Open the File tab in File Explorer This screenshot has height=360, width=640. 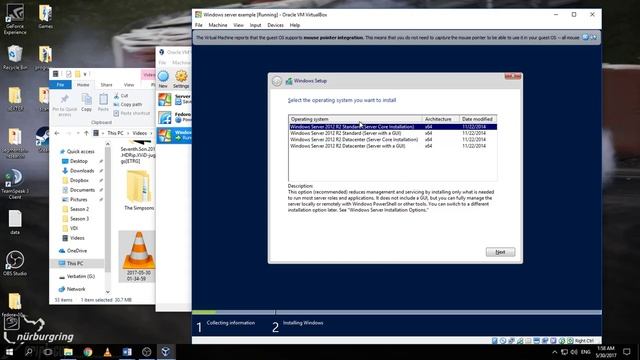(60, 84)
